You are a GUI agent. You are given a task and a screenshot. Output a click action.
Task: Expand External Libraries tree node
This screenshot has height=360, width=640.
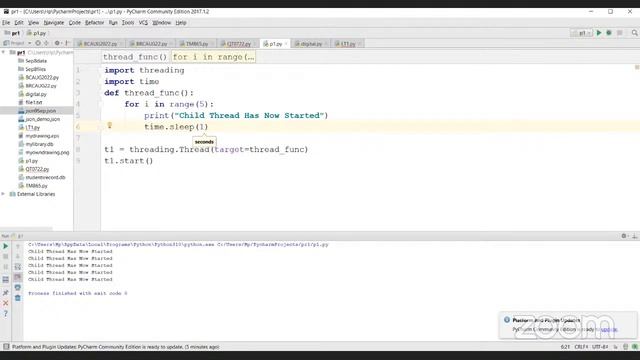[4, 194]
